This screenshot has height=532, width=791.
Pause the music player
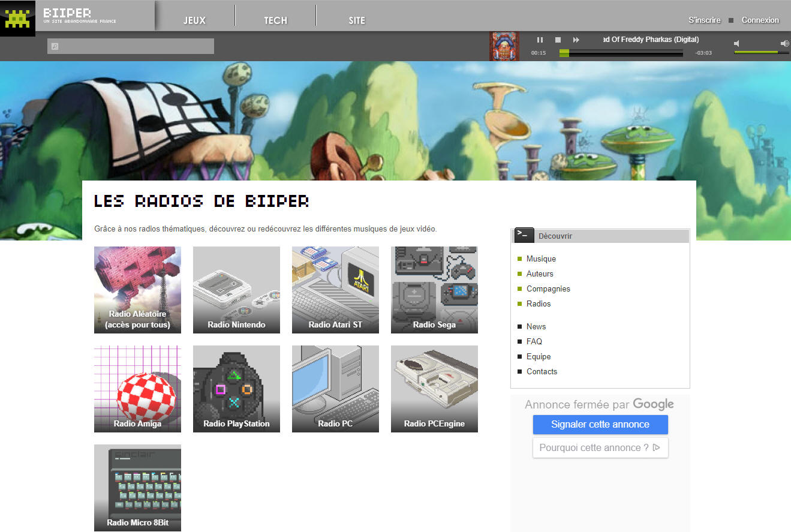pyautogui.click(x=540, y=40)
